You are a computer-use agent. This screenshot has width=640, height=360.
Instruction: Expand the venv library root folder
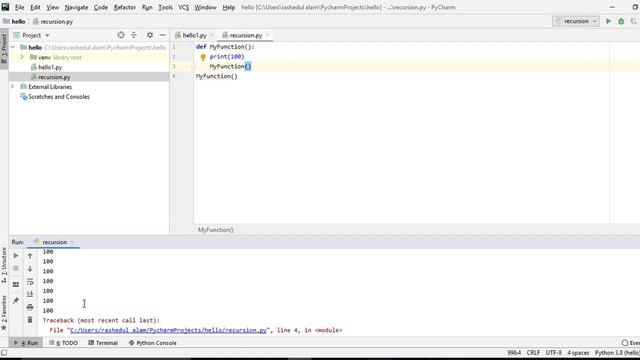click(22, 57)
